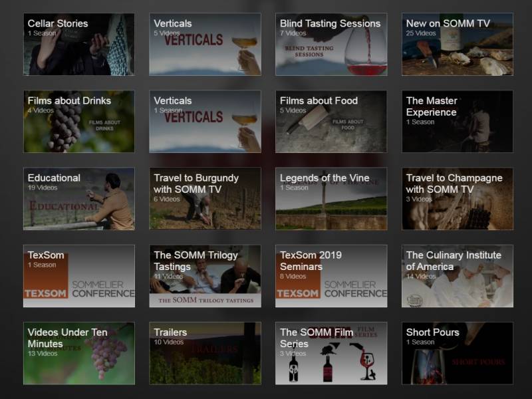Viewport: 532px width, 399px height.
Task: Browse the Trailers category
Action: point(205,353)
